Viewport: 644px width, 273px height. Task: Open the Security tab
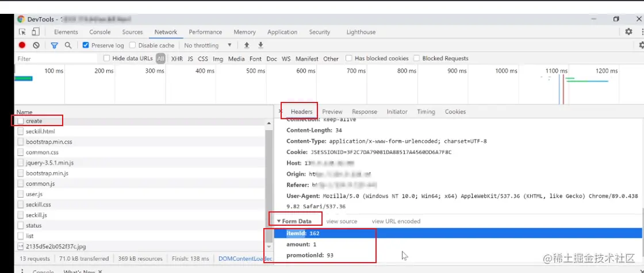click(x=320, y=32)
